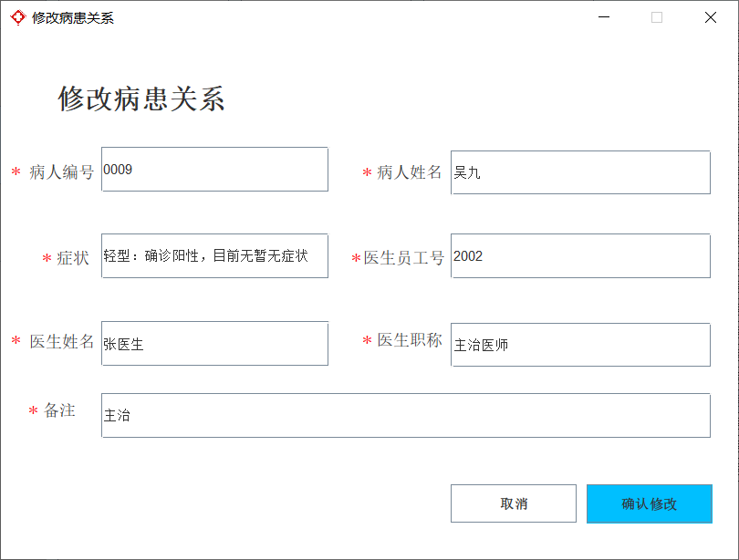Select the 病人姓名 field with 吴九
Image resolution: width=739 pixels, height=560 pixels.
click(580, 172)
